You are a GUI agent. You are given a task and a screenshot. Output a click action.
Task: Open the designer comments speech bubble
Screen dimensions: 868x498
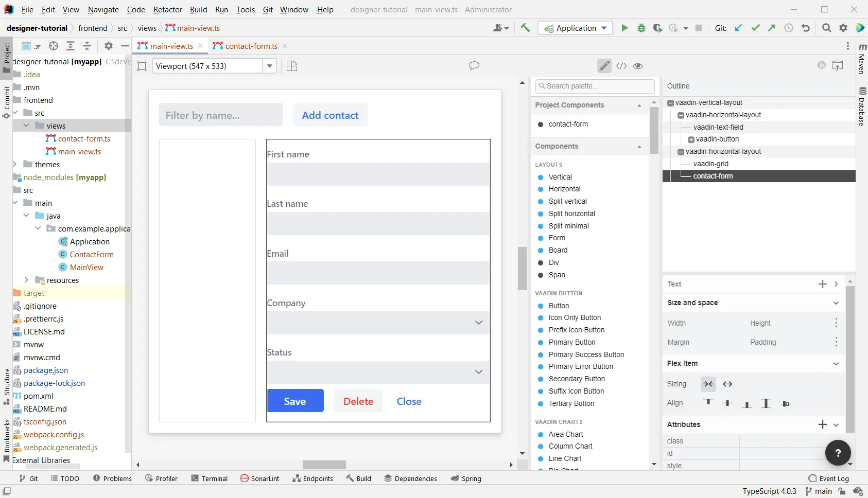click(x=474, y=66)
